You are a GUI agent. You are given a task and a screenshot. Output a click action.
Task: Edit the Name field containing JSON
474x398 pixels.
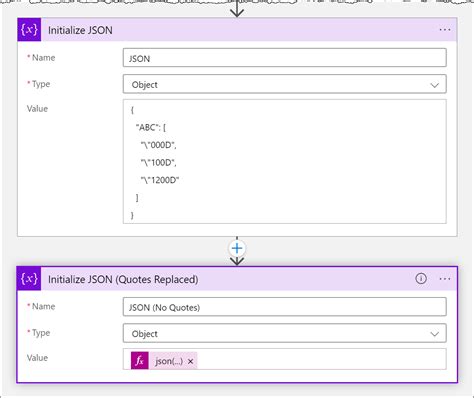click(284, 58)
